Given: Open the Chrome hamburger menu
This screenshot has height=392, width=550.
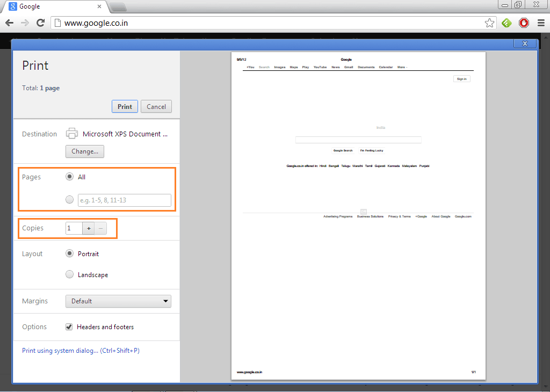Looking at the screenshot, I should tap(540, 23).
